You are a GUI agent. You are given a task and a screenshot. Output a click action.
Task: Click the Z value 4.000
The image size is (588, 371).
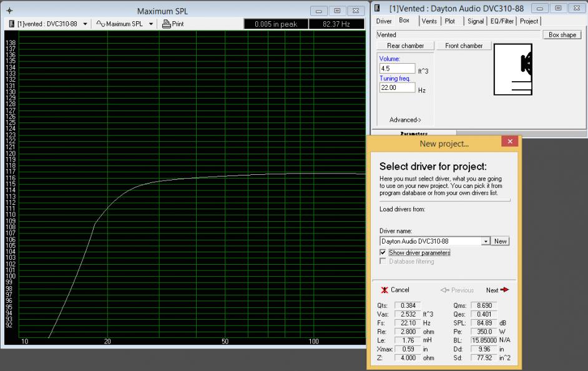408,358
